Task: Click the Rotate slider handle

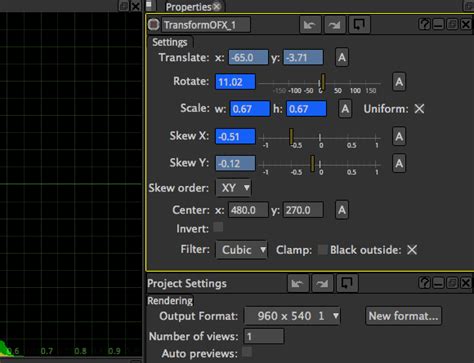Action: coord(323,82)
